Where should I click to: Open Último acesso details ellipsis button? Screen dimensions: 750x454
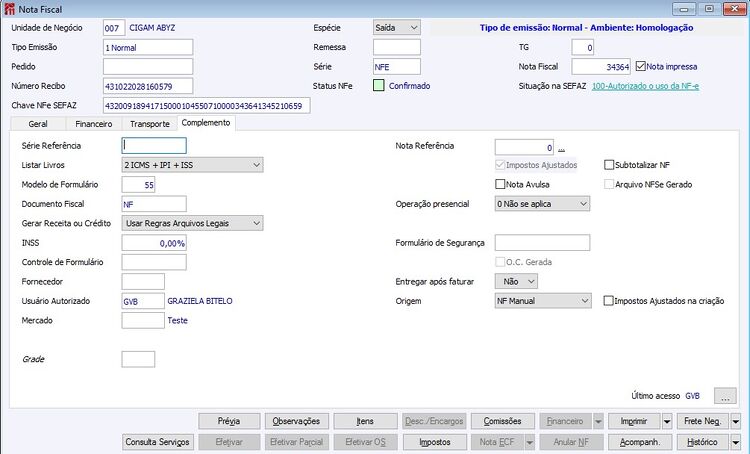tap(725, 396)
